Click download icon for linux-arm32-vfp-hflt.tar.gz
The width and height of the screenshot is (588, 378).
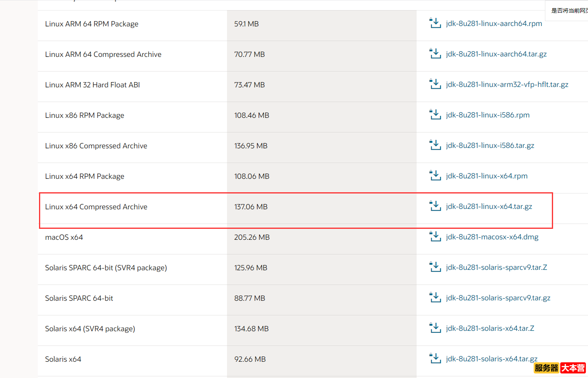point(435,84)
